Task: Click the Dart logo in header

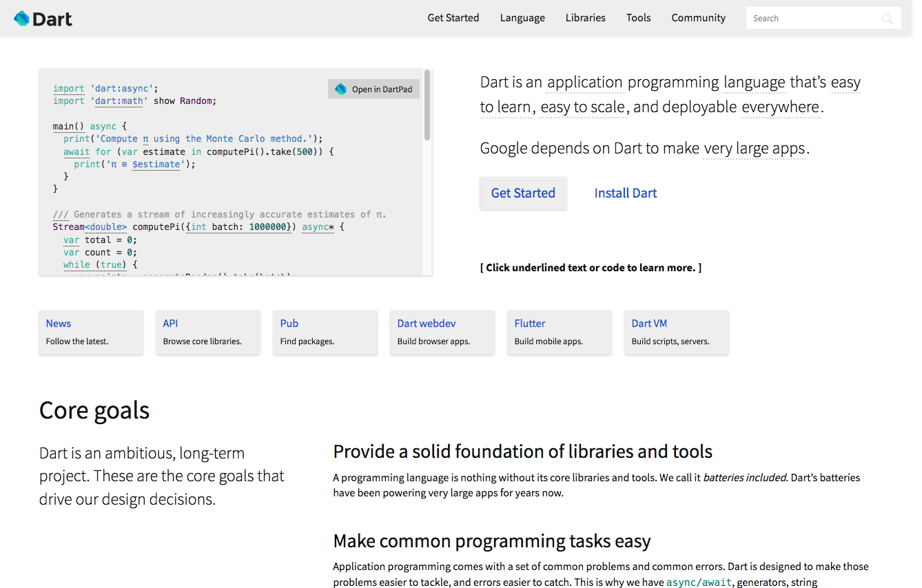Action: click(43, 19)
